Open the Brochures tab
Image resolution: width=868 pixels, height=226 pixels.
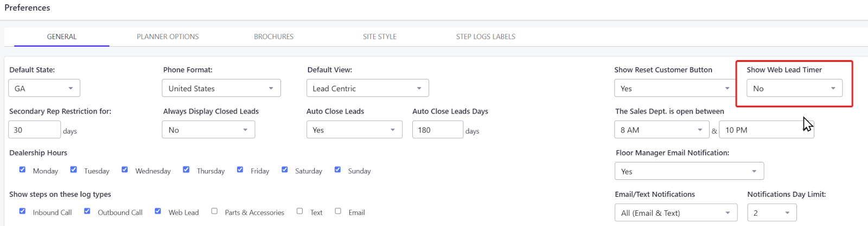point(273,37)
